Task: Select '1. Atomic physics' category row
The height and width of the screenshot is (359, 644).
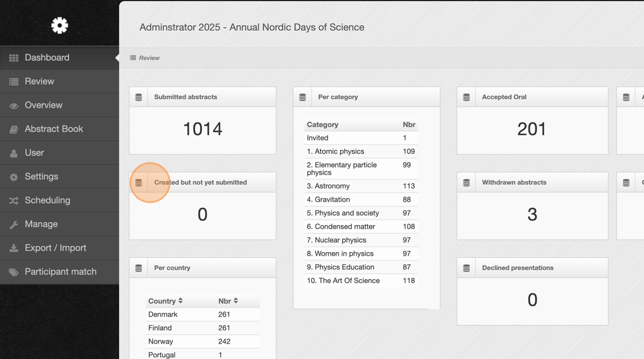Action: (x=361, y=152)
